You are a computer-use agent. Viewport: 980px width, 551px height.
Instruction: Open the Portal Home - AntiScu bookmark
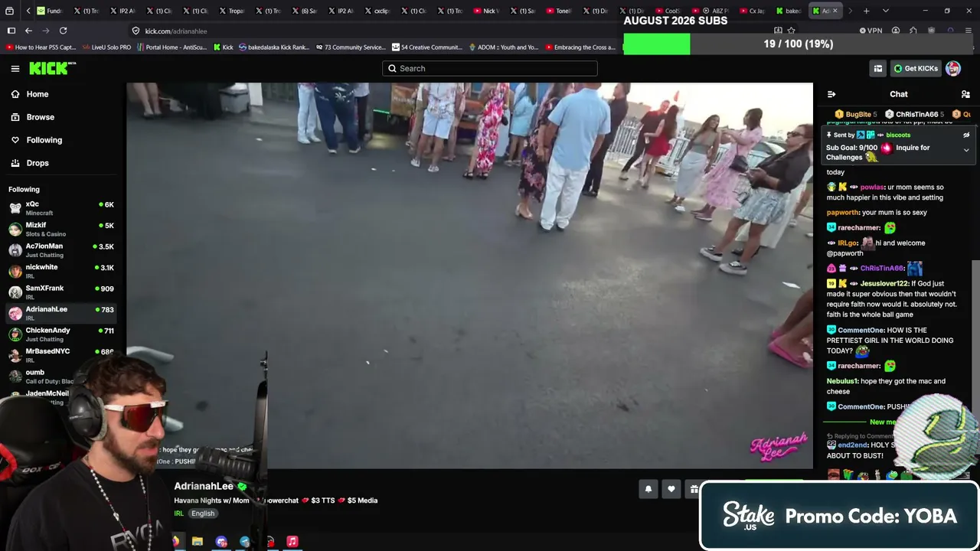click(x=172, y=47)
